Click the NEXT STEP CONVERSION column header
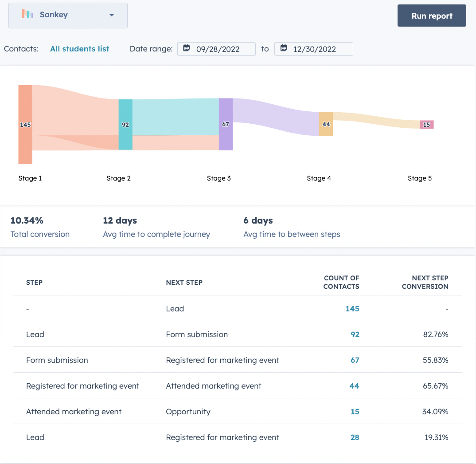This screenshot has width=476, height=464. click(x=425, y=282)
